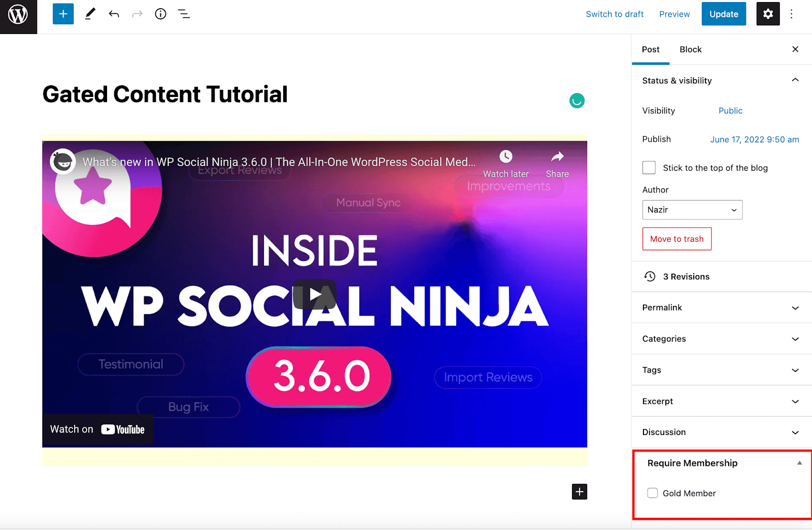Click the YouTube logo in video
This screenshot has height=530, width=812.
[123, 429]
